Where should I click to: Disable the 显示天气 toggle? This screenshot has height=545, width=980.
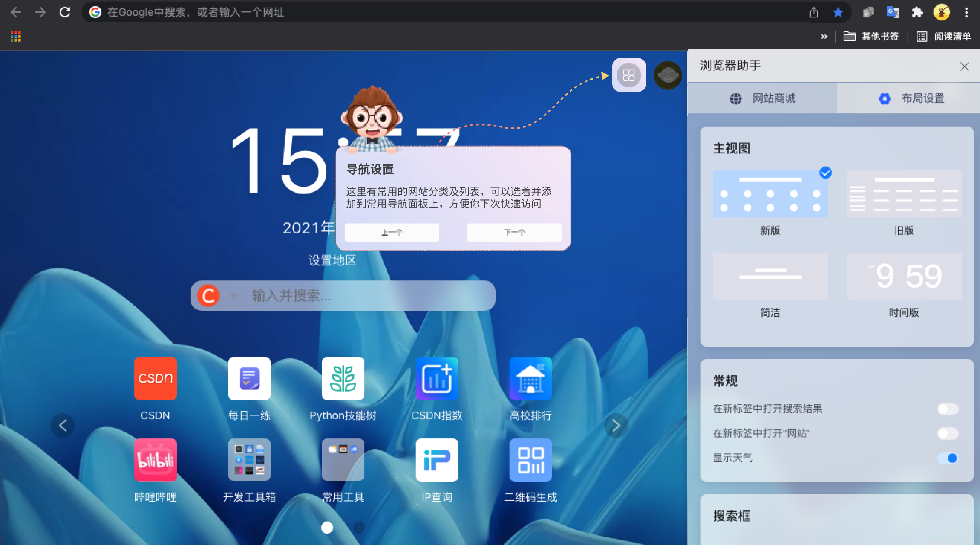[x=947, y=458]
